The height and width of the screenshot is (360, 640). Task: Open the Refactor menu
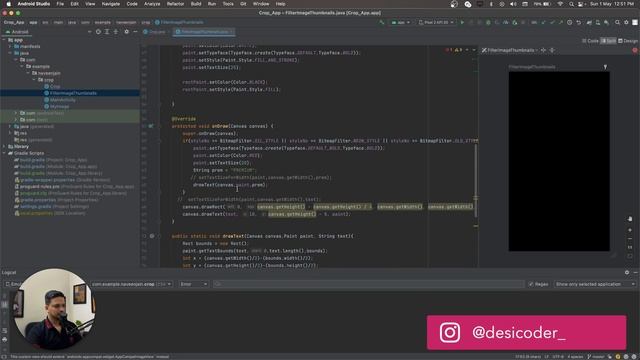pyautogui.click(x=175, y=4)
